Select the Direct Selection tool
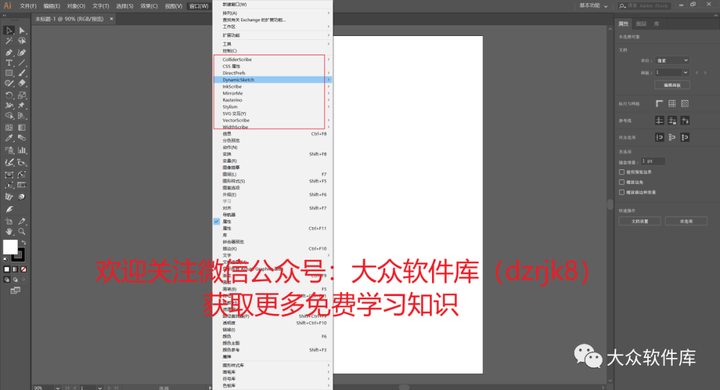 (x=22, y=30)
